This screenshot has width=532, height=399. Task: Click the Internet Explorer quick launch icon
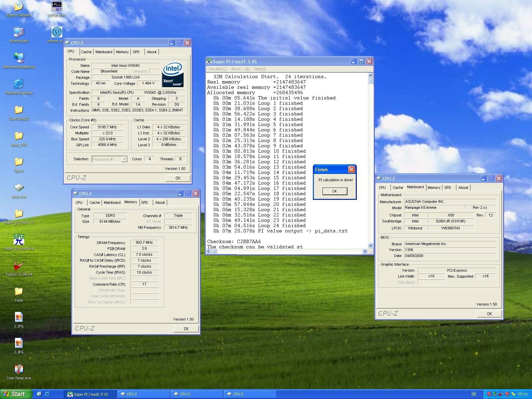(47, 394)
